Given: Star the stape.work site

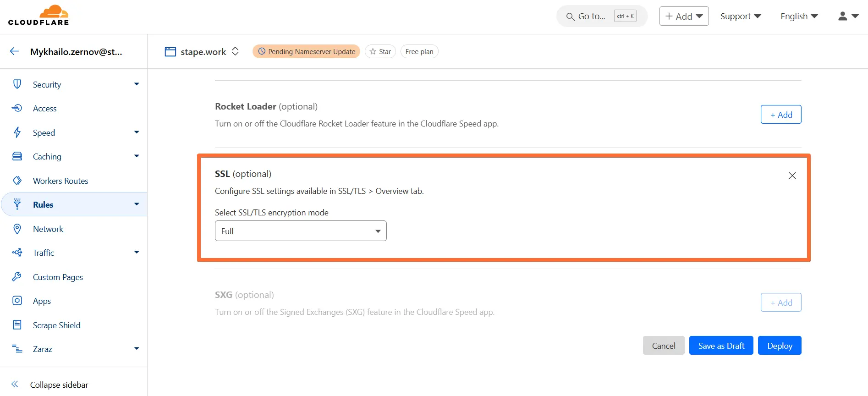Looking at the screenshot, I should 380,51.
